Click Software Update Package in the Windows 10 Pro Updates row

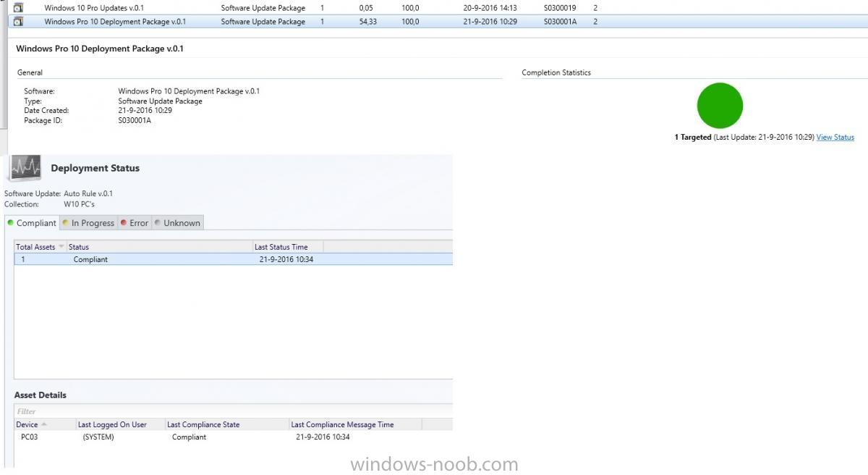[263, 8]
